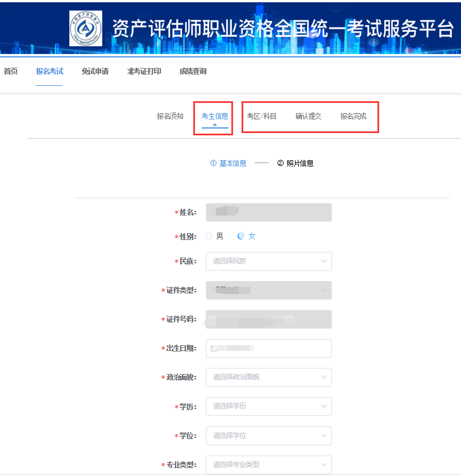Open the 准考证打印 menu item
461x476 pixels.
click(144, 71)
